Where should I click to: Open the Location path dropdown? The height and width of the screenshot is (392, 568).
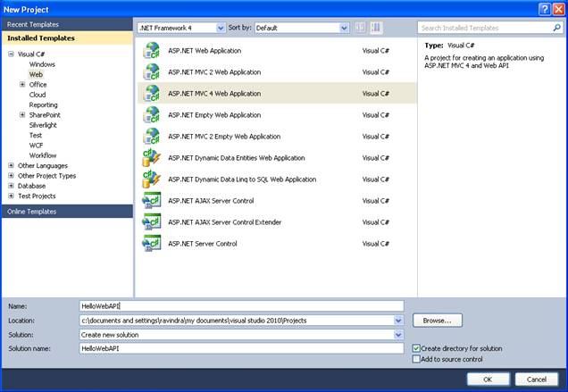[398, 321]
